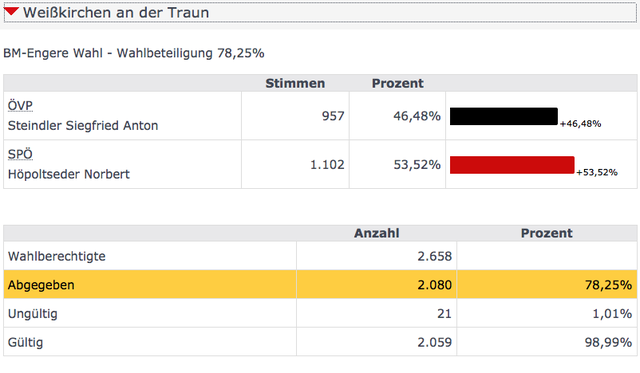640x373 pixels.
Task: Click the 957 vote count cell
Action: tap(295, 116)
